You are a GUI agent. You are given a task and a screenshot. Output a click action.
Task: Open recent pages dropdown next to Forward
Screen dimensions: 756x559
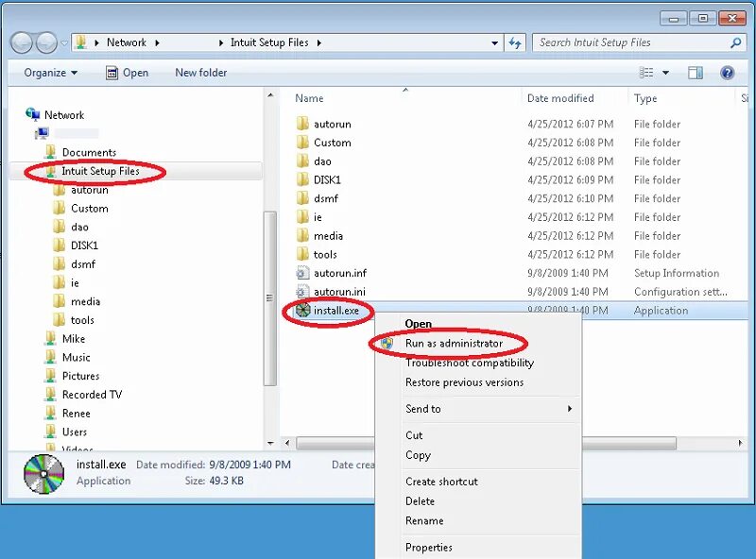(x=64, y=43)
